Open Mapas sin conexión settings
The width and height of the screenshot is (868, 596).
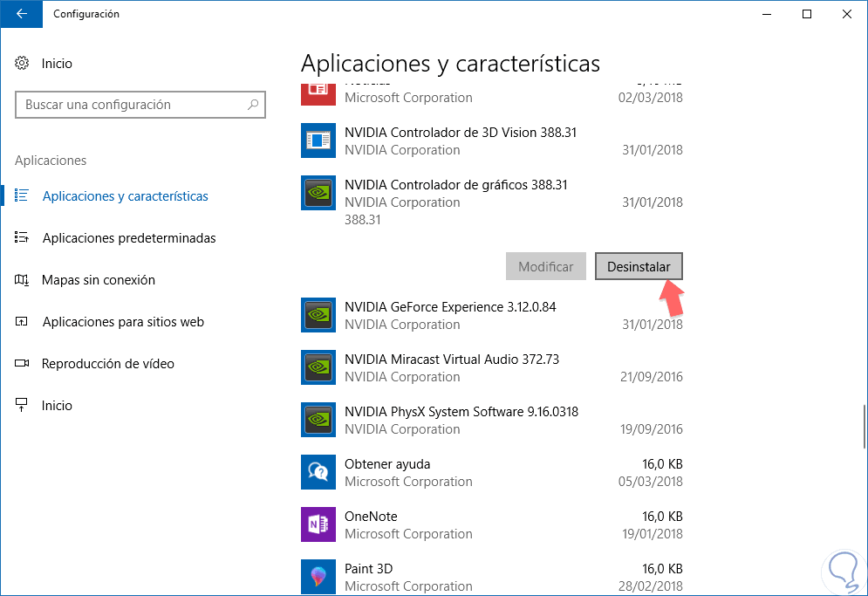[x=98, y=280]
